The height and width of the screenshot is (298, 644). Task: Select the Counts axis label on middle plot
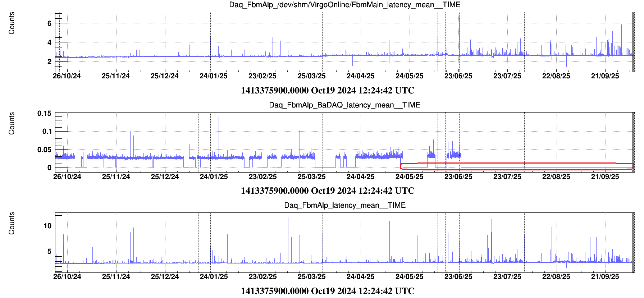[12, 123]
